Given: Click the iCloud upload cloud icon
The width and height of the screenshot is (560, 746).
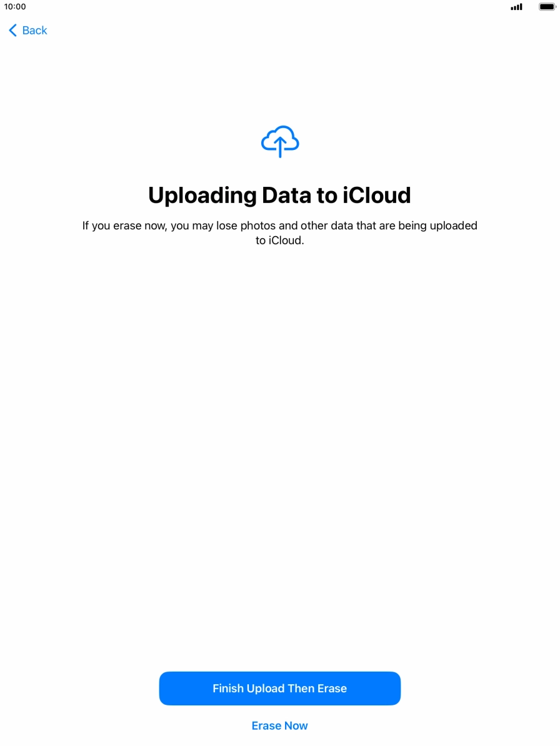Looking at the screenshot, I should pyautogui.click(x=280, y=141).
